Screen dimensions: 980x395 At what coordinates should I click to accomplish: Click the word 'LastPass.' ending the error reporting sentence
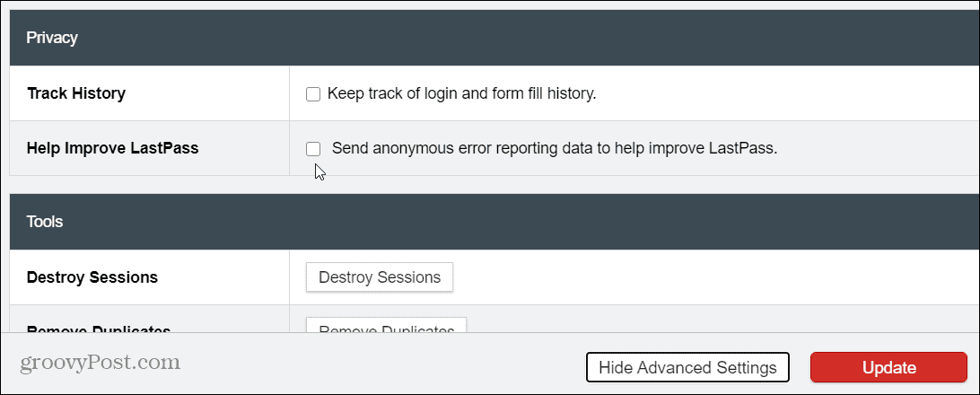[x=744, y=149]
